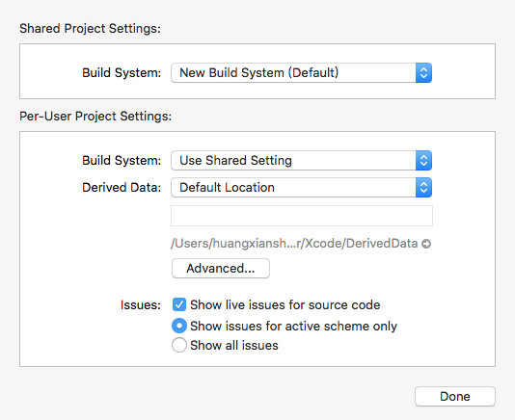This screenshot has height=420, width=515.
Task: Open the Shared Project Settings Build System dropdown
Action: [301, 73]
